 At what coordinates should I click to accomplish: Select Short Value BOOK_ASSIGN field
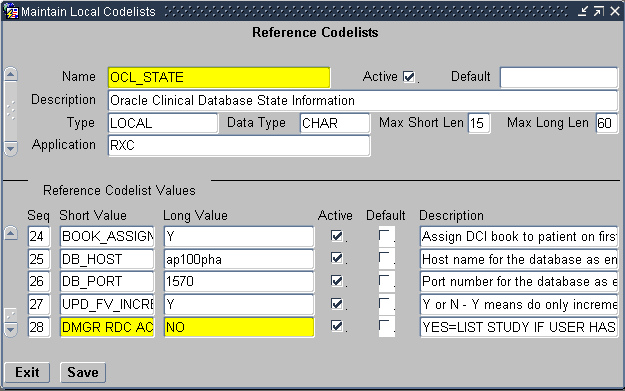coord(107,236)
